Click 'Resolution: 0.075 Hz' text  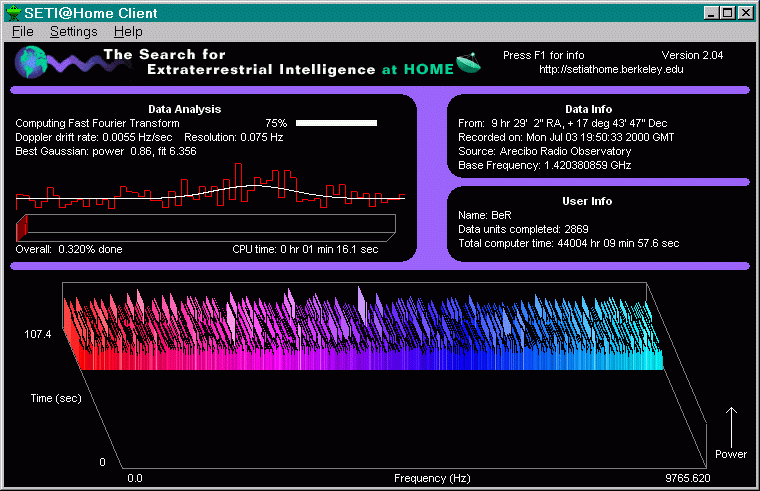(234, 137)
